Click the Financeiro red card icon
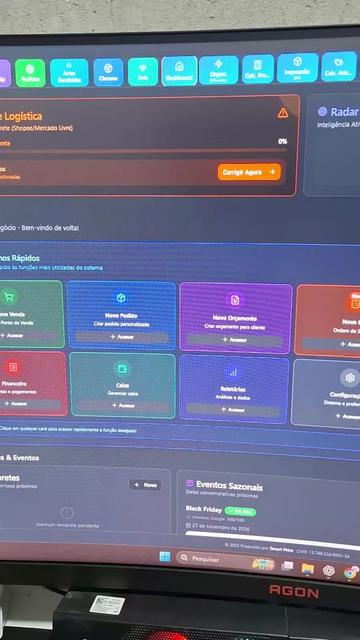This screenshot has height=640, width=360. tap(13, 367)
